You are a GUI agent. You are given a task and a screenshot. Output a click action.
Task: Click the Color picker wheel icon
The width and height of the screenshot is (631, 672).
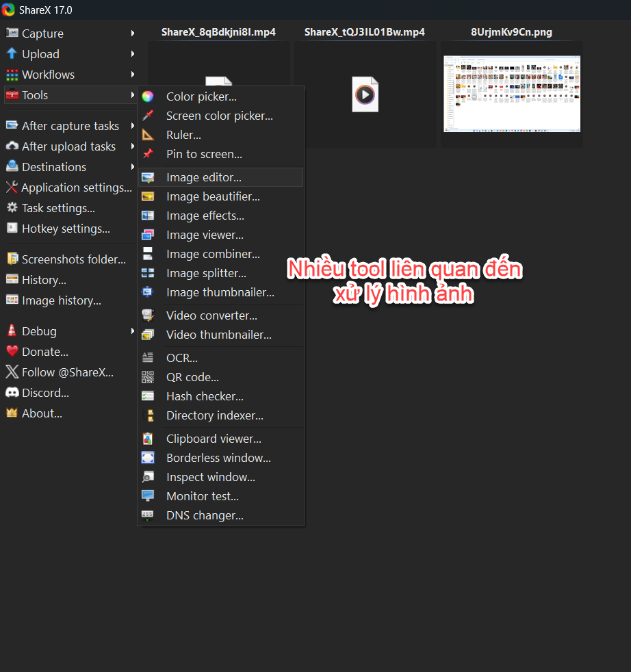(x=148, y=97)
